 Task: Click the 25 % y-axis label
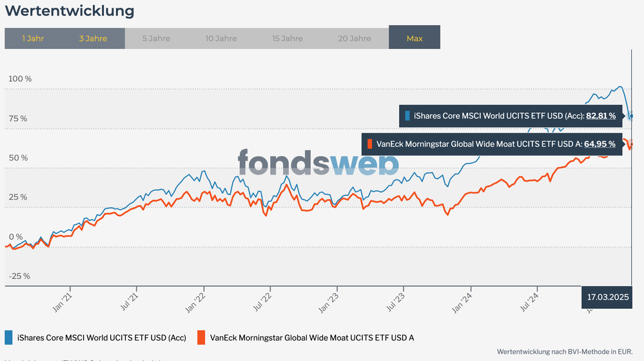(x=18, y=197)
